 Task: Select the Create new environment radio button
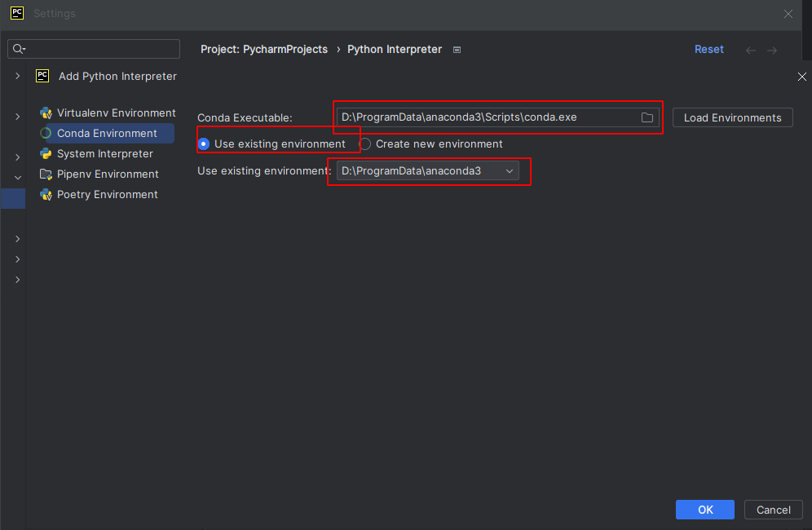[x=364, y=143]
